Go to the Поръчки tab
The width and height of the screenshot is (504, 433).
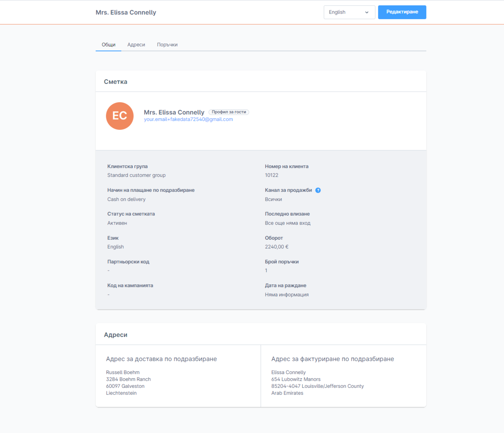167,45
